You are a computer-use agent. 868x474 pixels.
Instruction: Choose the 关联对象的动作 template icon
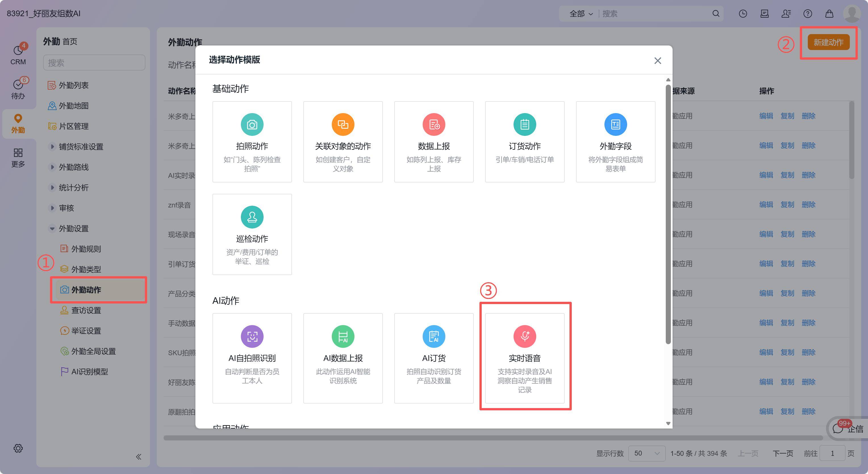[343, 125]
